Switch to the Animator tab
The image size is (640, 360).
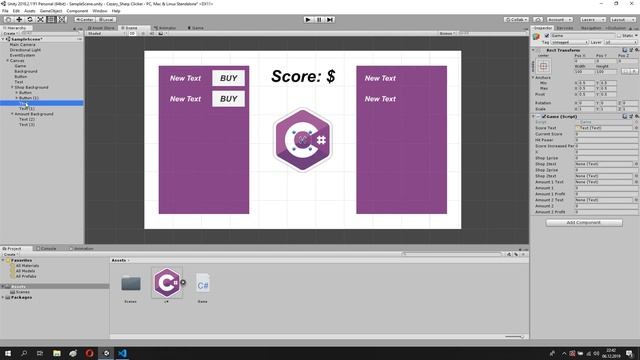click(x=165, y=28)
